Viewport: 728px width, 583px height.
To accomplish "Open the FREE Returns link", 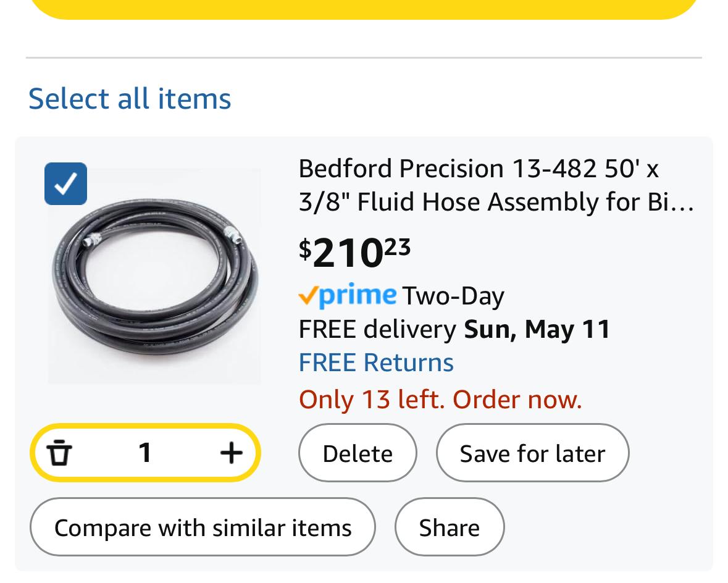I will 376,363.
